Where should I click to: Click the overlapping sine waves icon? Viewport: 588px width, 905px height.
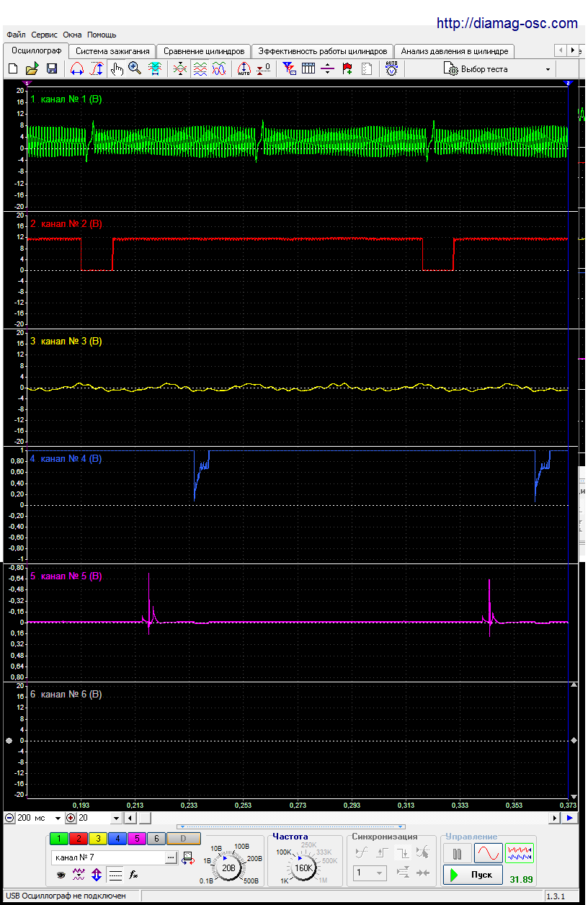pos(219,69)
